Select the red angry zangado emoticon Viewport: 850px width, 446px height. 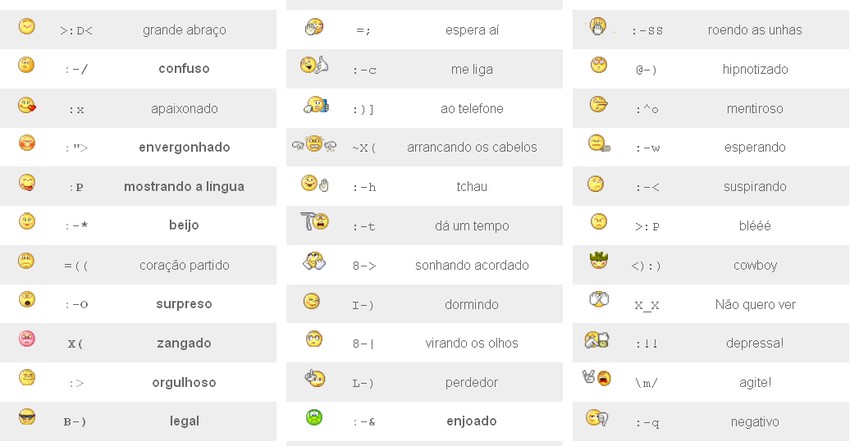click(27, 339)
